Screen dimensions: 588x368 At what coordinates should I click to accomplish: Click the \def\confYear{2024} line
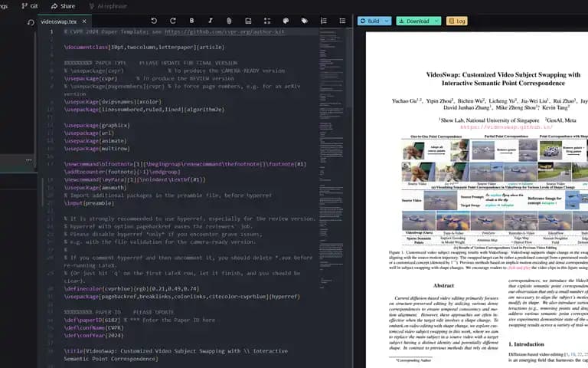click(x=93, y=335)
